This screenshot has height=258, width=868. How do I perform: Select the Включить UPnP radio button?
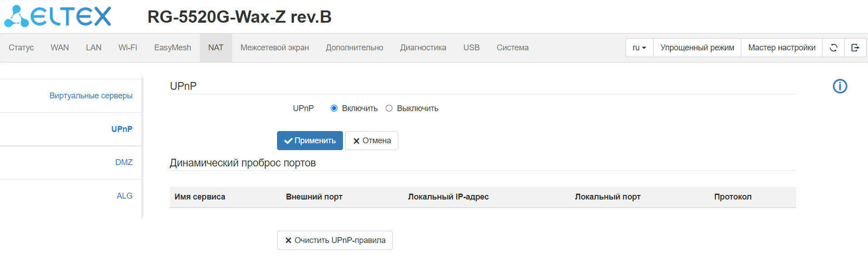(334, 108)
